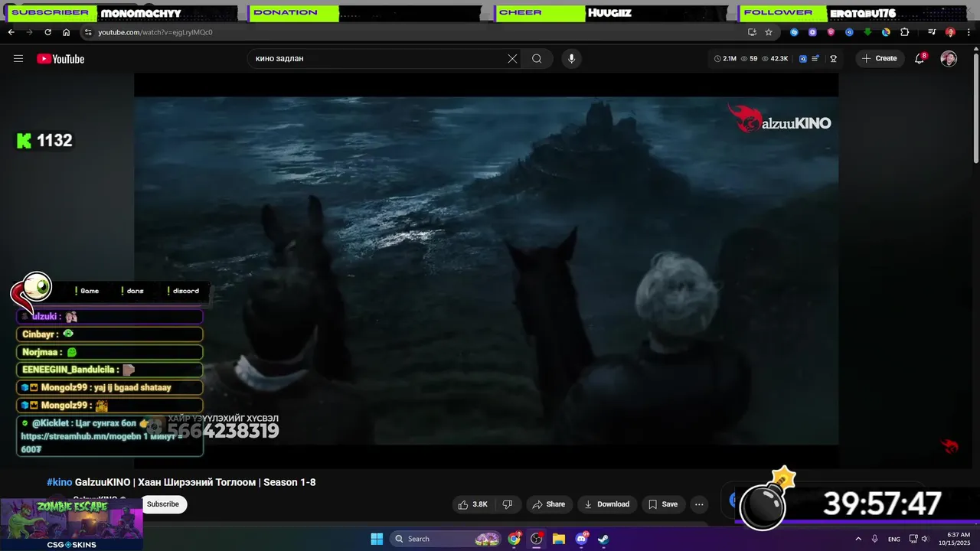Click the taskbar Search box
Screen dimensions: 980x551
click(x=447, y=539)
